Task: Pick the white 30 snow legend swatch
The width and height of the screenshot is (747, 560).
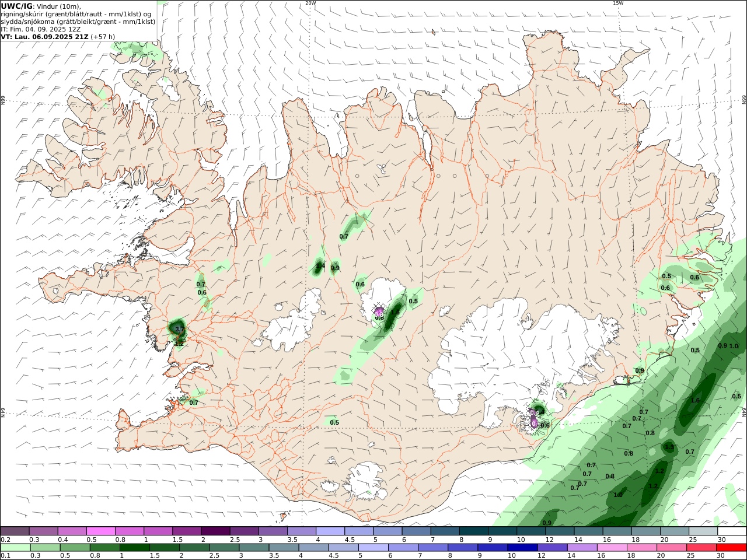Action: coord(732,531)
